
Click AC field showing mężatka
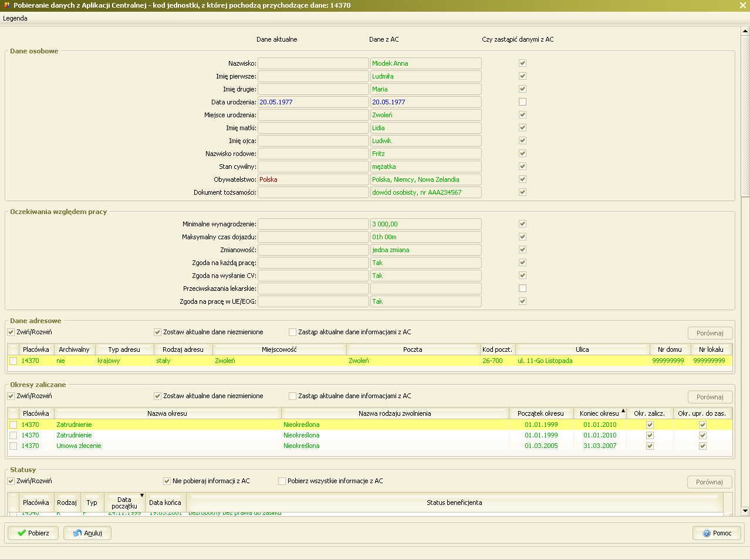(x=426, y=167)
